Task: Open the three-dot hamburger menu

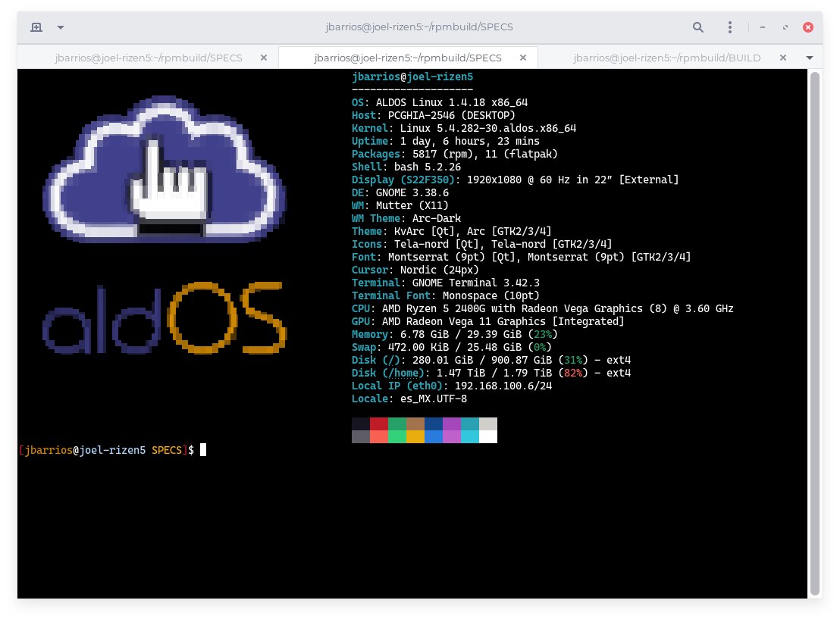Action: (x=729, y=27)
